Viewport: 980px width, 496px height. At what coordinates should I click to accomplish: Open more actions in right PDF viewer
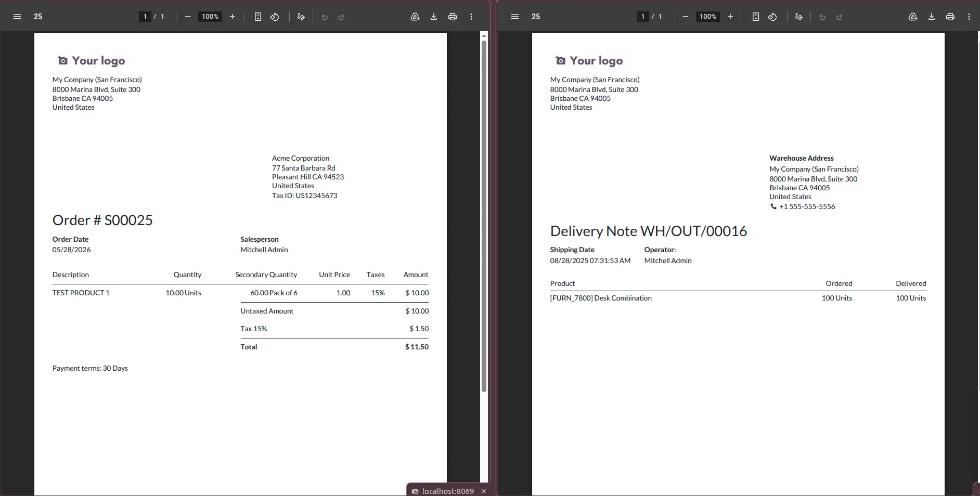(969, 17)
